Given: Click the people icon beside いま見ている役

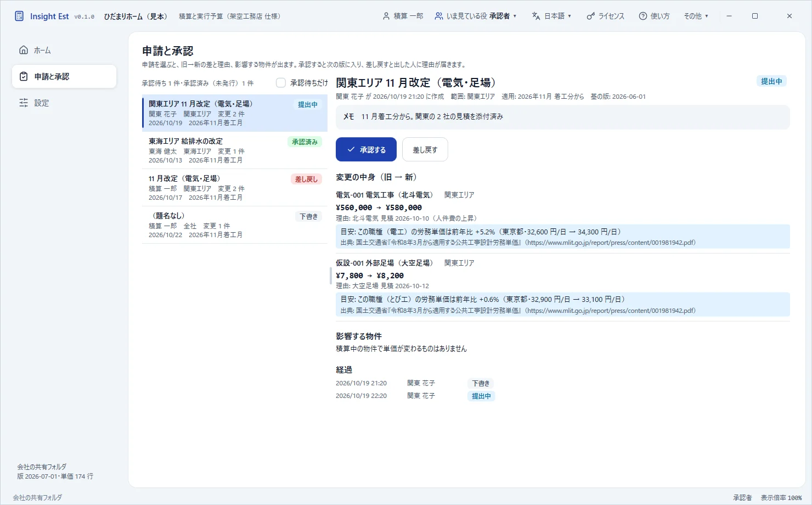Looking at the screenshot, I should [x=439, y=16].
